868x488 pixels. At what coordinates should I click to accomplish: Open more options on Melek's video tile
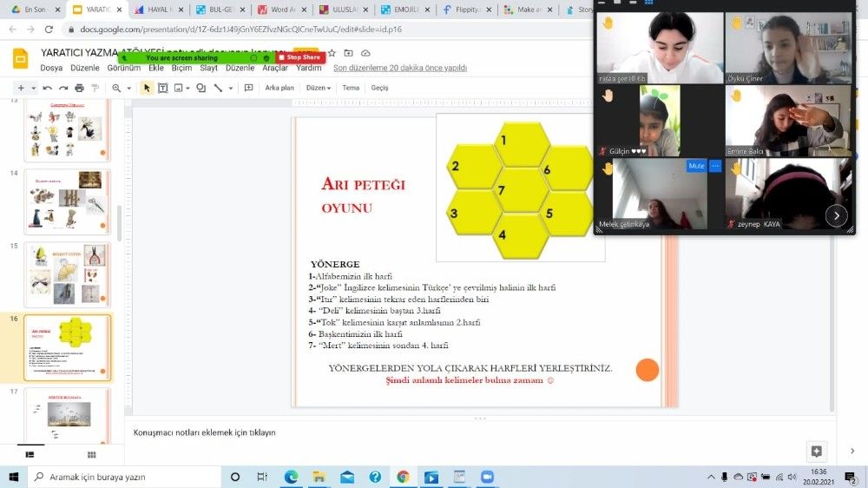715,166
